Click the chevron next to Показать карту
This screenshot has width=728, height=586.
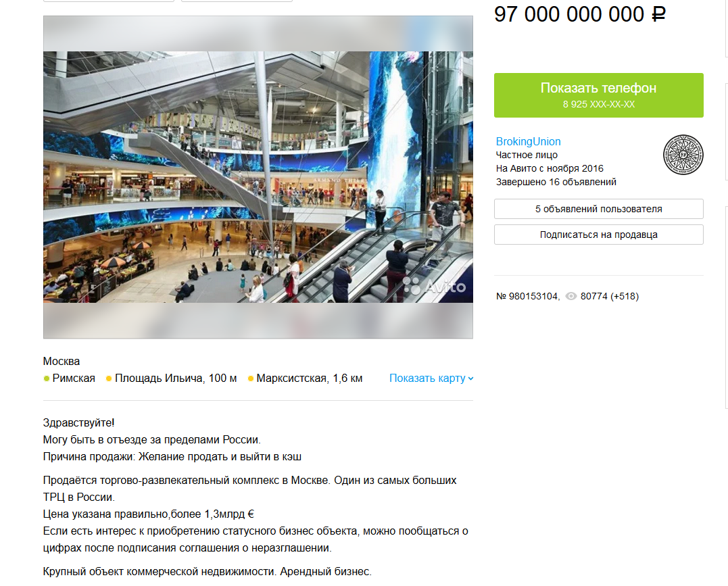[x=470, y=379]
